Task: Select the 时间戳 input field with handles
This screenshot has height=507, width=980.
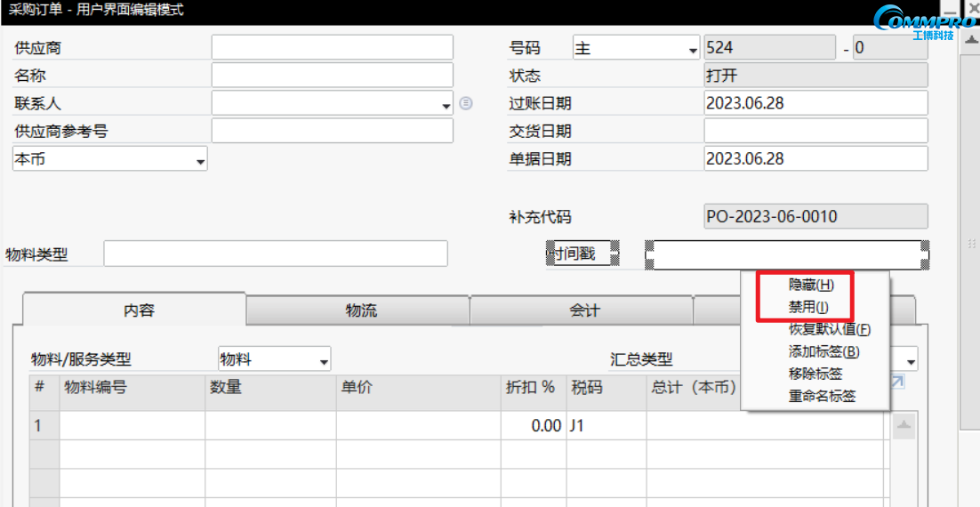Action: [788, 255]
